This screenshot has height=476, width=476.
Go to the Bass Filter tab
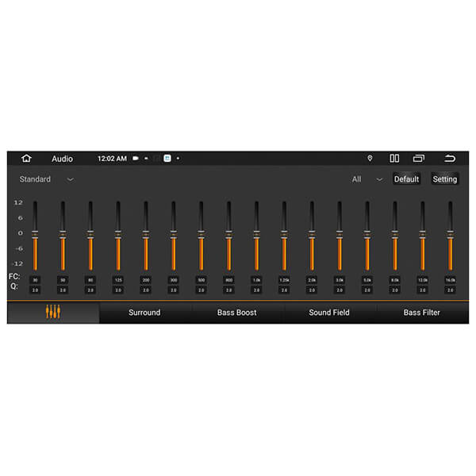click(421, 313)
